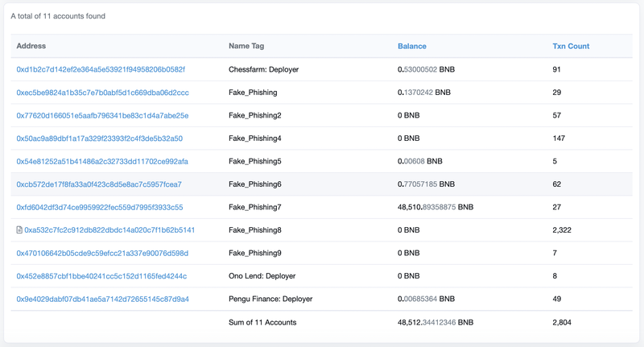Open Fake_Phishing4 address 0x50ac9a89
Image resolution: width=644 pixels, height=347 pixels.
point(99,138)
